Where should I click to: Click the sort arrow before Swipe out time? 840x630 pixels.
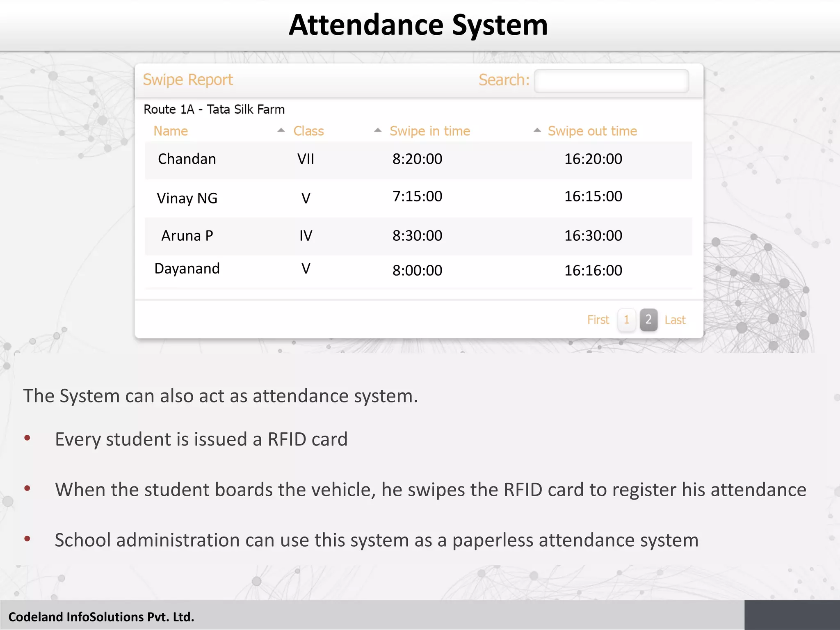537,130
